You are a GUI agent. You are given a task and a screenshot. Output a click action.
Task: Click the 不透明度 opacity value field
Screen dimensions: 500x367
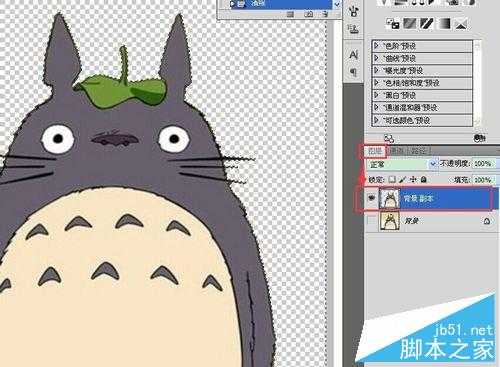coord(483,164)
